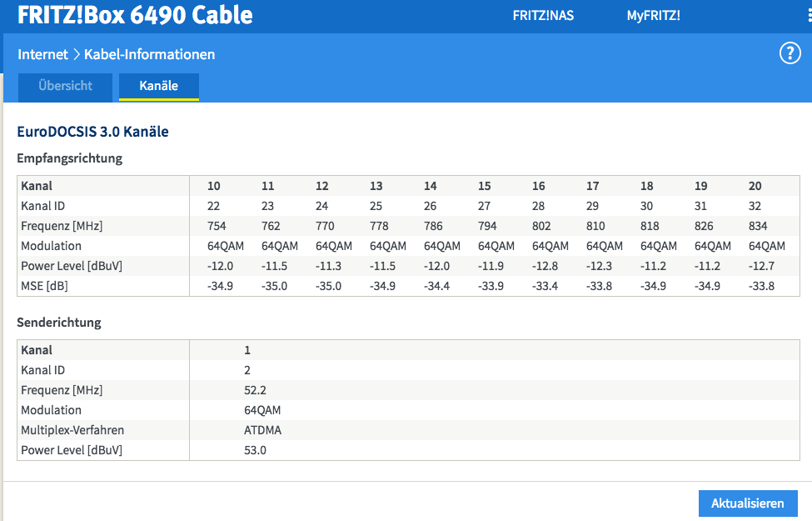Click Kabel-Informationen in the breadcrumb
The height and width of the screenshot is (521, 812).
point(150,55)
